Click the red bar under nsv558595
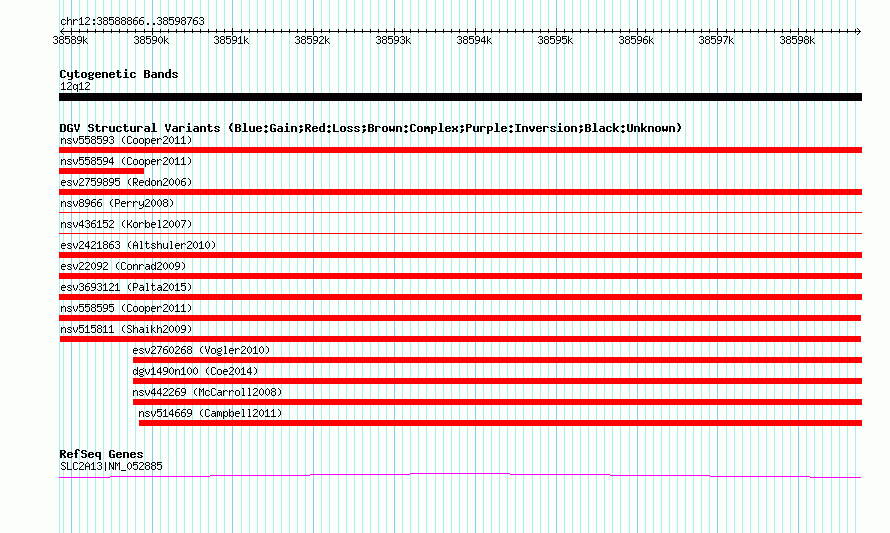Viewport: 890px width, 533px height. click(x=460, y=318)
